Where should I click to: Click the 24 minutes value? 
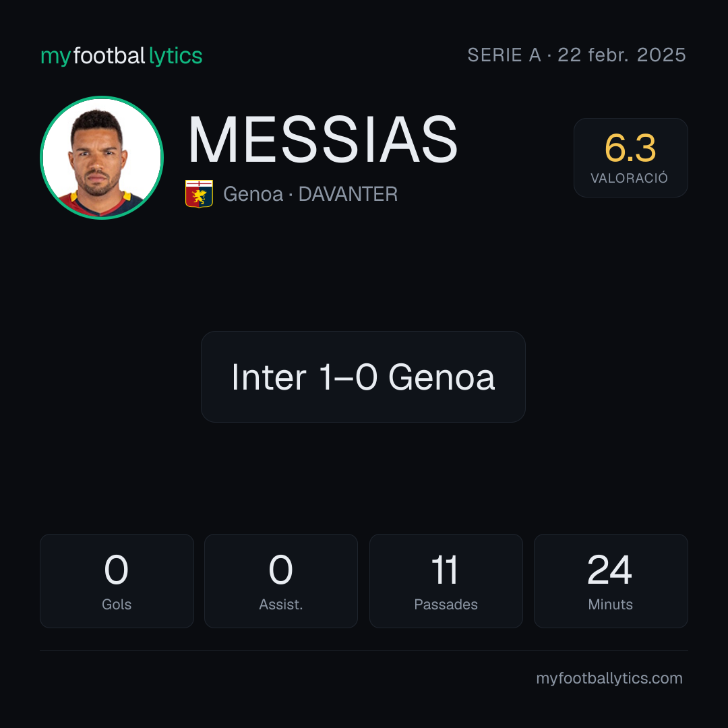coord(609,570)
